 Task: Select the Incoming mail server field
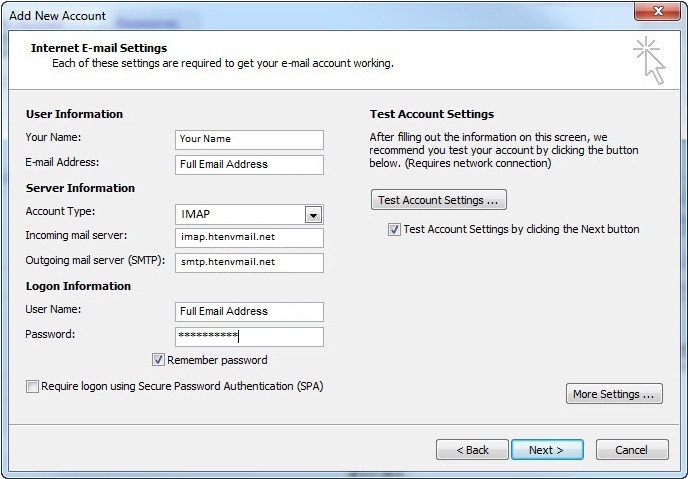click(x=249, y=237)
